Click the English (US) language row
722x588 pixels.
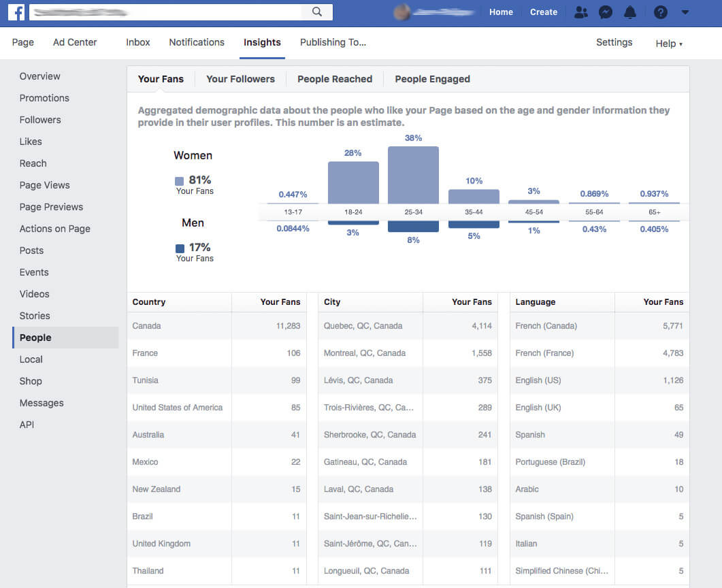pos(600,380)
